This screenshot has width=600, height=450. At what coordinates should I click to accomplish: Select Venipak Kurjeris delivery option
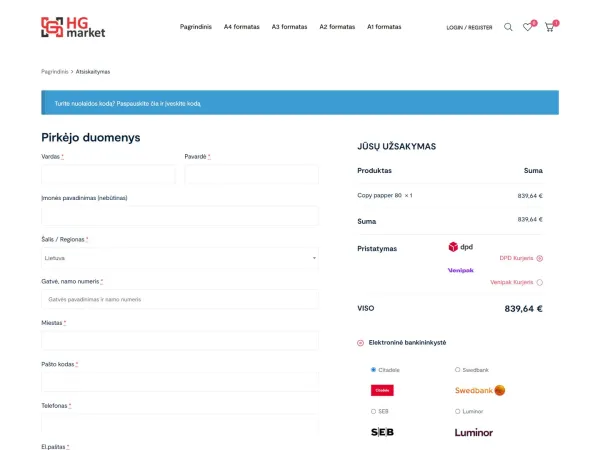coord(540,282)
